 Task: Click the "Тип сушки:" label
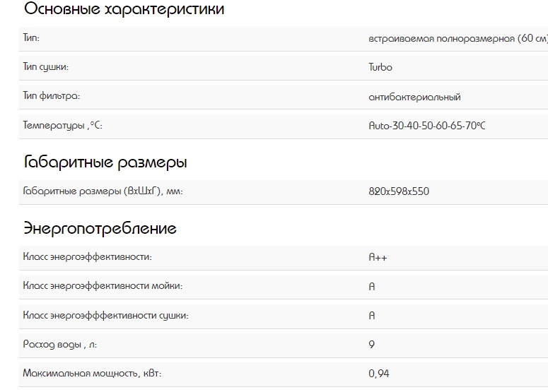click(46, 67)
